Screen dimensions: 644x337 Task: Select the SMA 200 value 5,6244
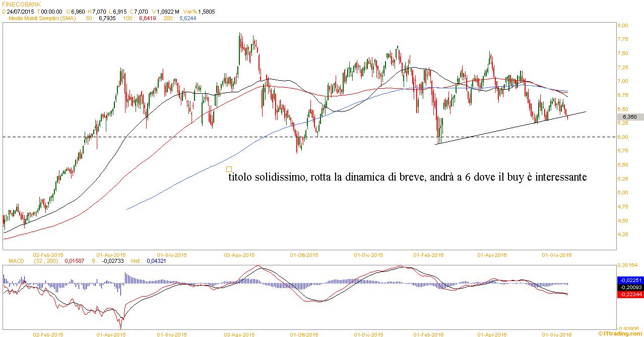[x=187, y=18]
